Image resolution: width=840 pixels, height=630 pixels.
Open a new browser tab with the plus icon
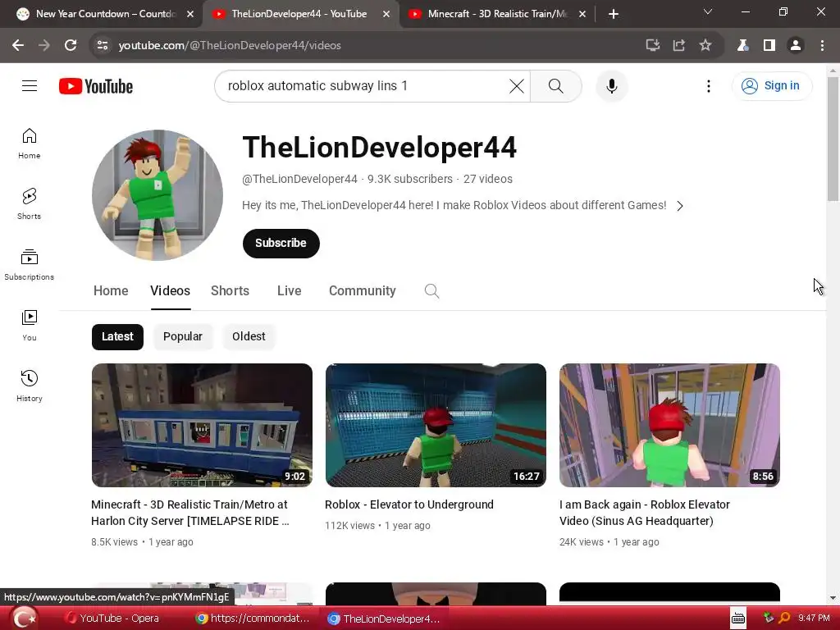pos(614,14)
